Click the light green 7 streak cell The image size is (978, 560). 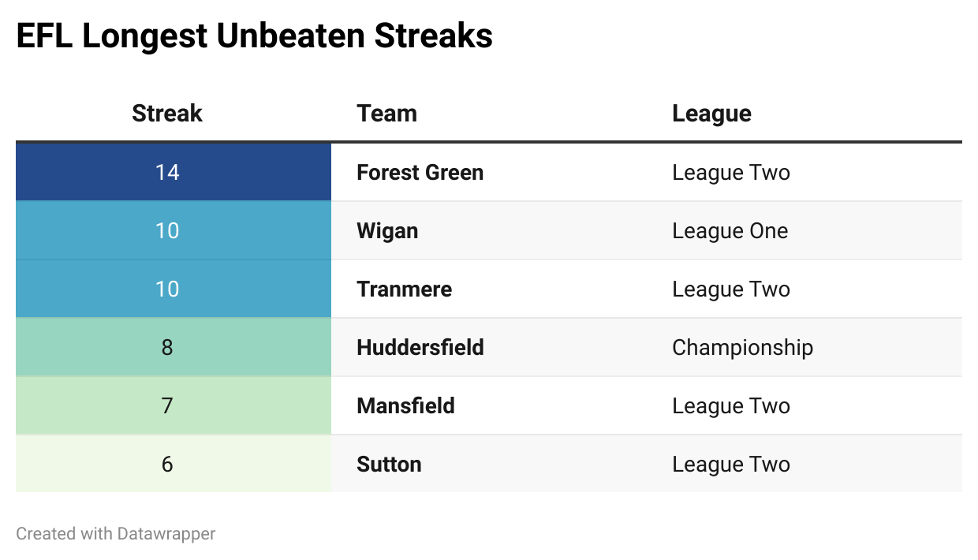tap(174, 405)
